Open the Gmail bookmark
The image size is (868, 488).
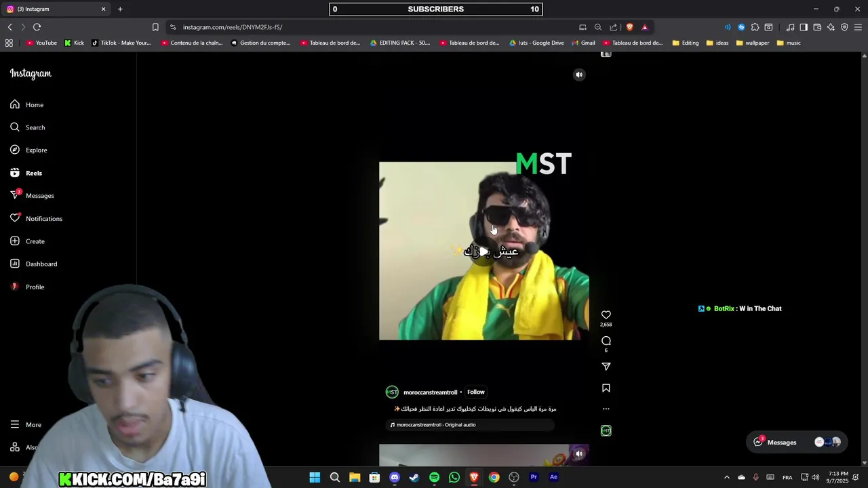583,43
